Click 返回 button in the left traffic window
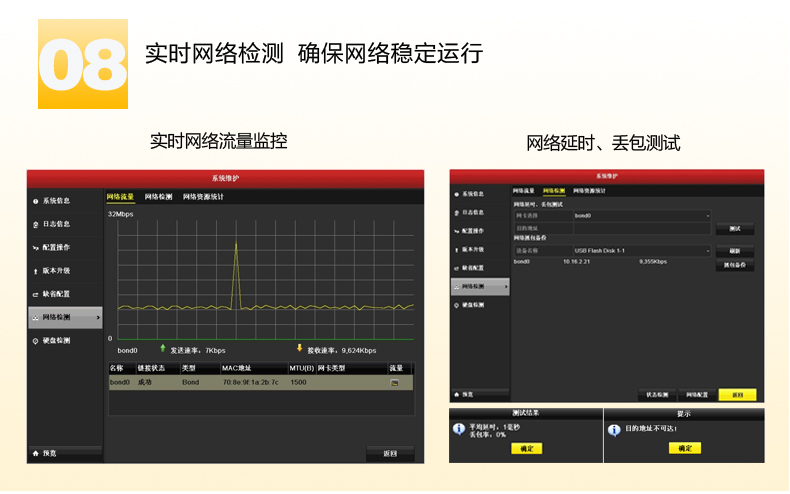Screen dimensions: 790x494 pos(390,454)
